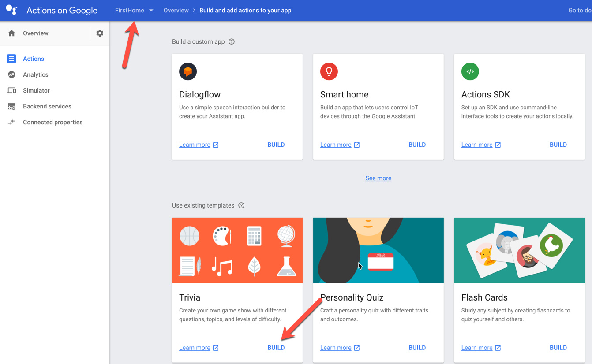Click the Backend services server icon
The image size is (592, 364).
pyautogui.click(x=11, y=106)
